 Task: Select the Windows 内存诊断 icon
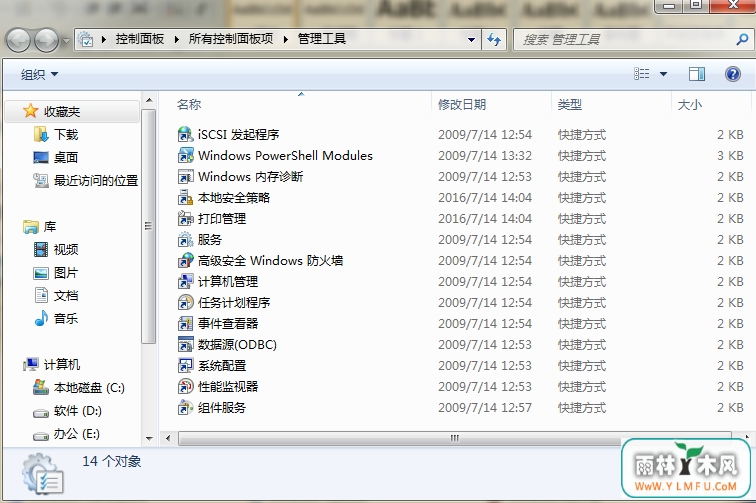point(186,177)
